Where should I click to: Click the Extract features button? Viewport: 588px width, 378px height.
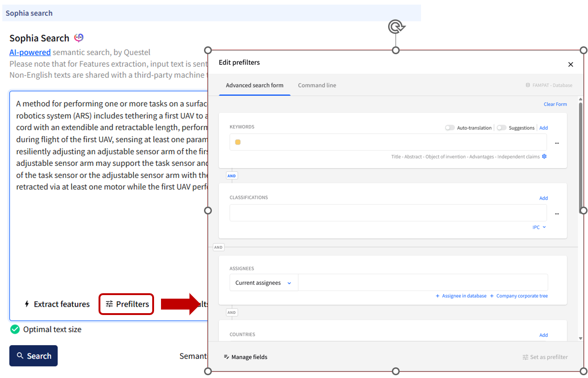[x=57, y=304]
